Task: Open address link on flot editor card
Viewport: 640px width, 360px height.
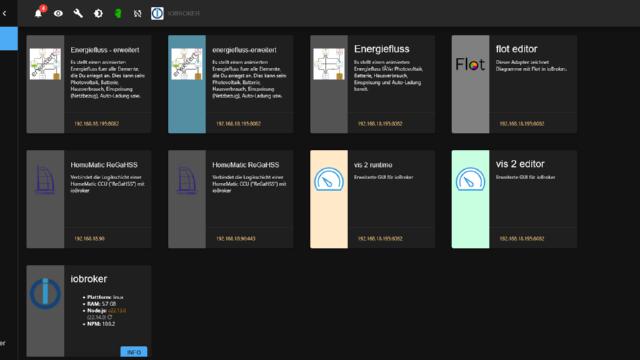Action: pyautogui.click(x=522, y=124)
